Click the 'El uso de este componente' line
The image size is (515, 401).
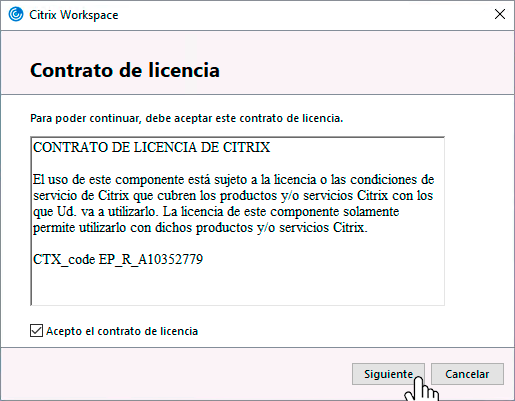[x=233, y=180]
